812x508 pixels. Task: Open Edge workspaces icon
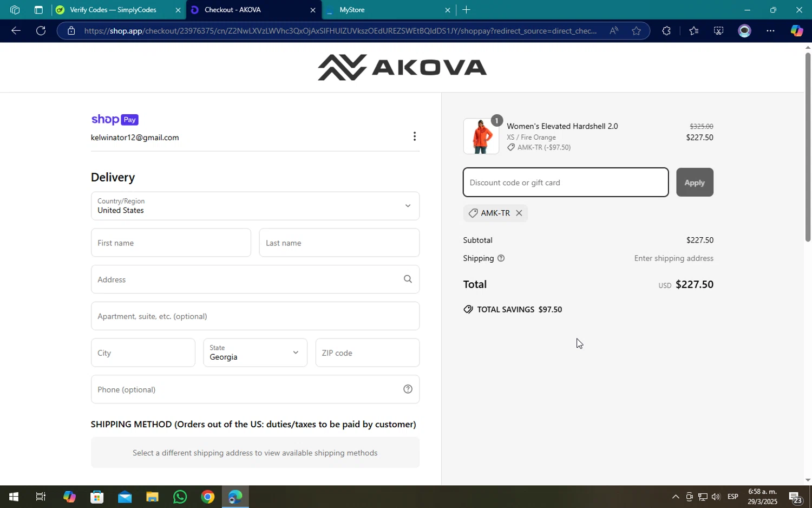pos(15,10)
